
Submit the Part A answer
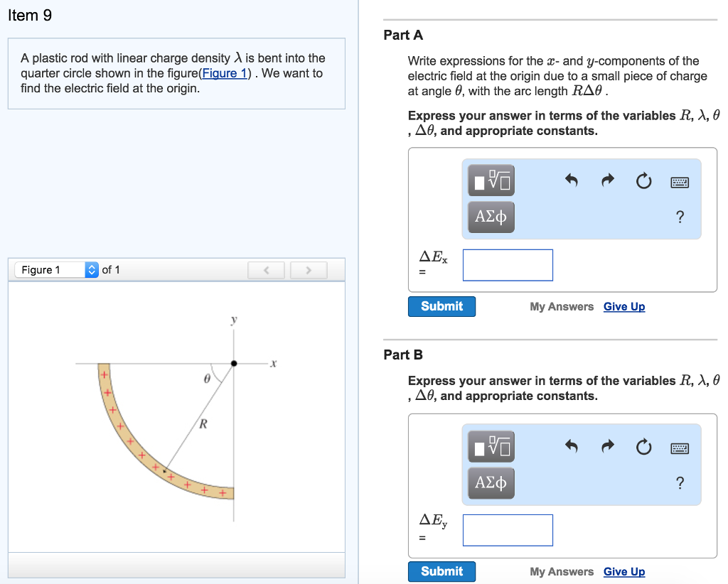click(441, 306)
